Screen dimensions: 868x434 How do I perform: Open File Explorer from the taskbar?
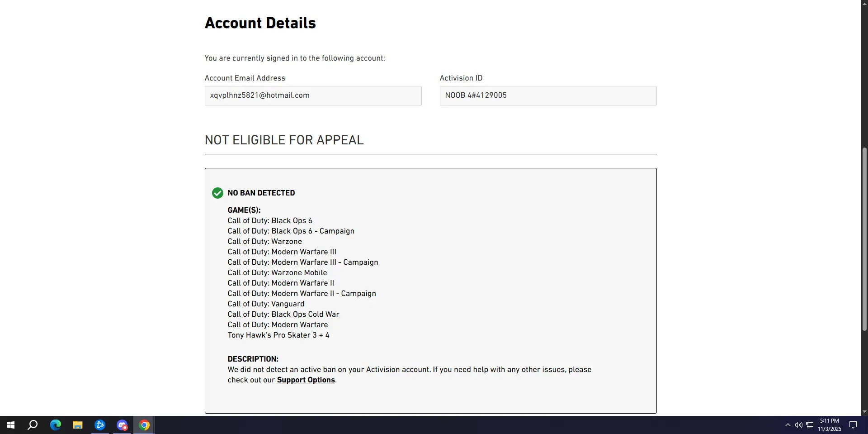point(78,425)
